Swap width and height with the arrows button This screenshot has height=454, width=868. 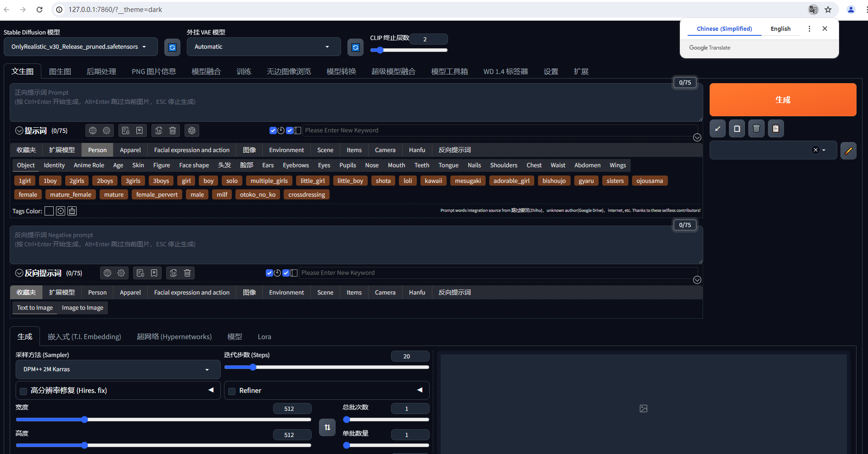[x=327, y=427]
